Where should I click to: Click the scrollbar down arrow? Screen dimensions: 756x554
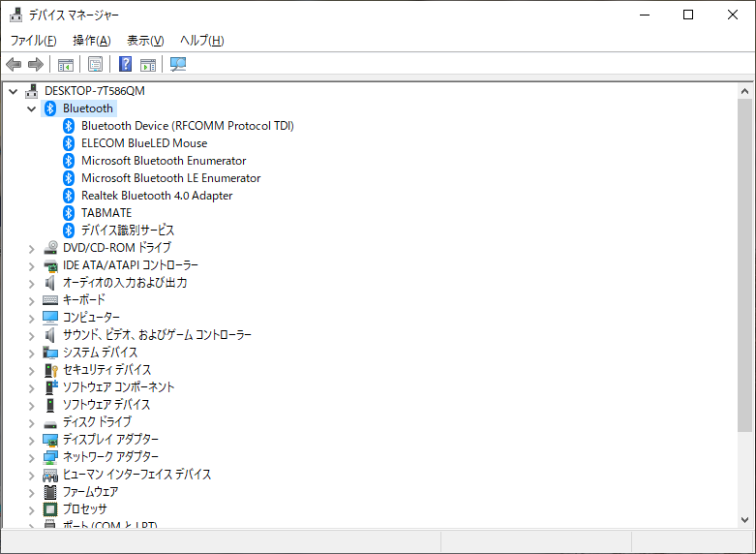coord(745,520)
